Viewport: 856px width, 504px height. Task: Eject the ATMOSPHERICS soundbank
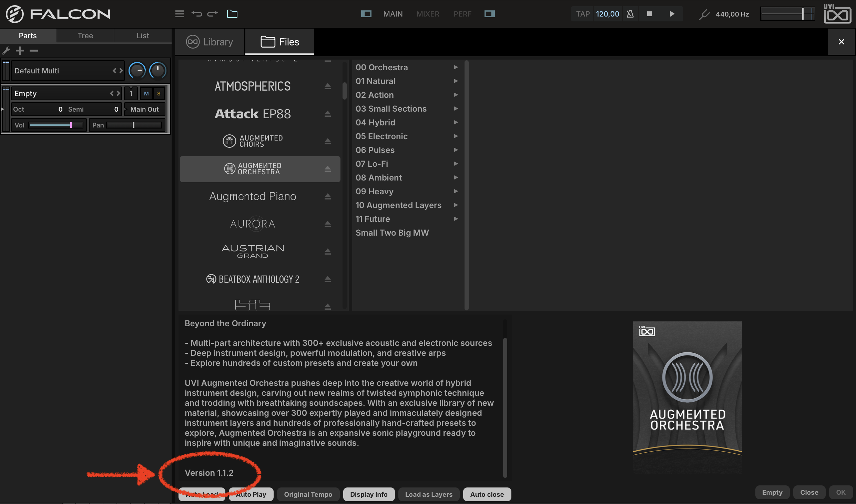(328, 86)
